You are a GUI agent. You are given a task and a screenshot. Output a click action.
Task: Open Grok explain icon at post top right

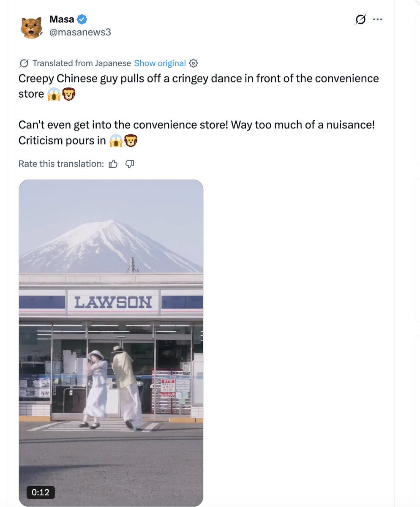coord(360,19)
